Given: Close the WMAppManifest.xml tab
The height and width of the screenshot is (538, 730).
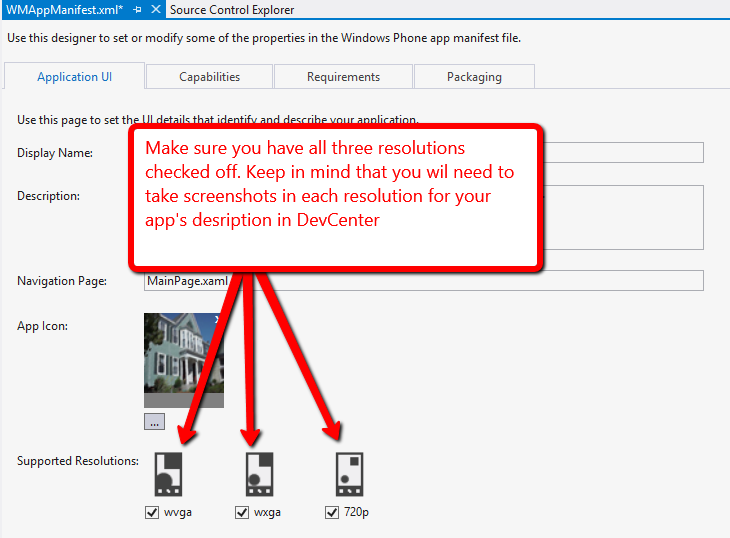Looking at the screenshot, I should pyautogui.click(x=155, y=9).
